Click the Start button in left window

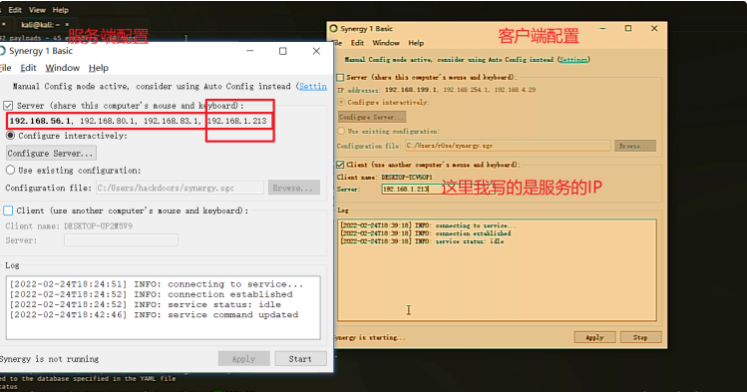coord(300,359)
